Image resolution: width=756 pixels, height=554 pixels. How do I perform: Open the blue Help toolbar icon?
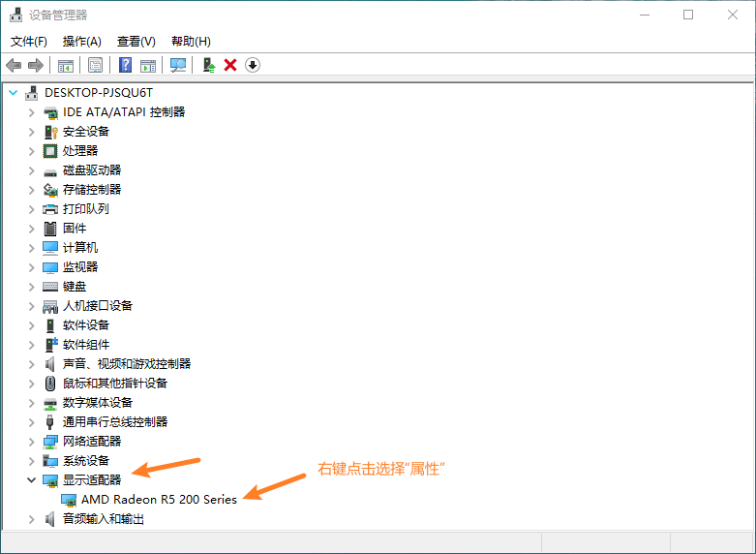coord(126,65)
